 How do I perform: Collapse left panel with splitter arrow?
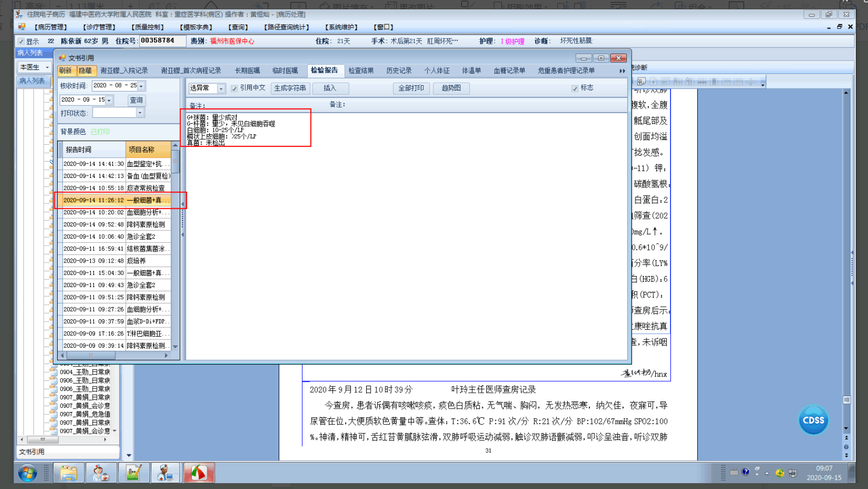point(182,204)
